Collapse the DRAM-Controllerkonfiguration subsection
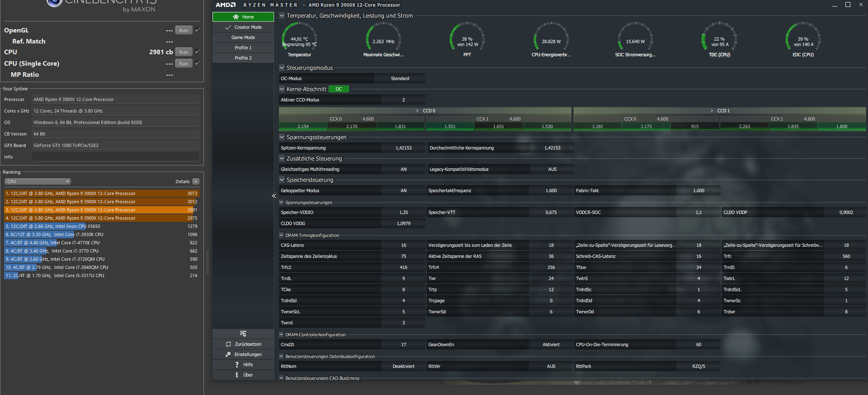Image resolution: width=868 pixels, height=395 pixels. [x=281, y=335]
